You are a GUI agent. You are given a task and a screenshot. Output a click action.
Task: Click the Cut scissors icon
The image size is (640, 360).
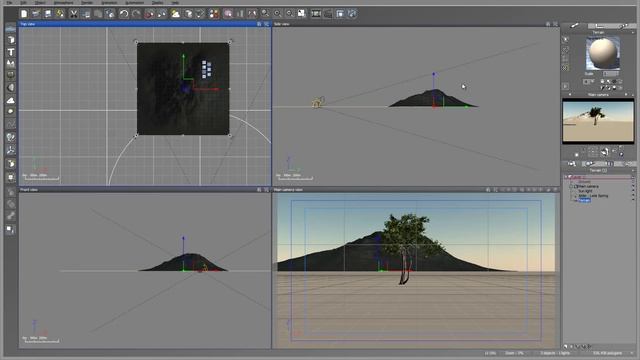tap(73, 14)
